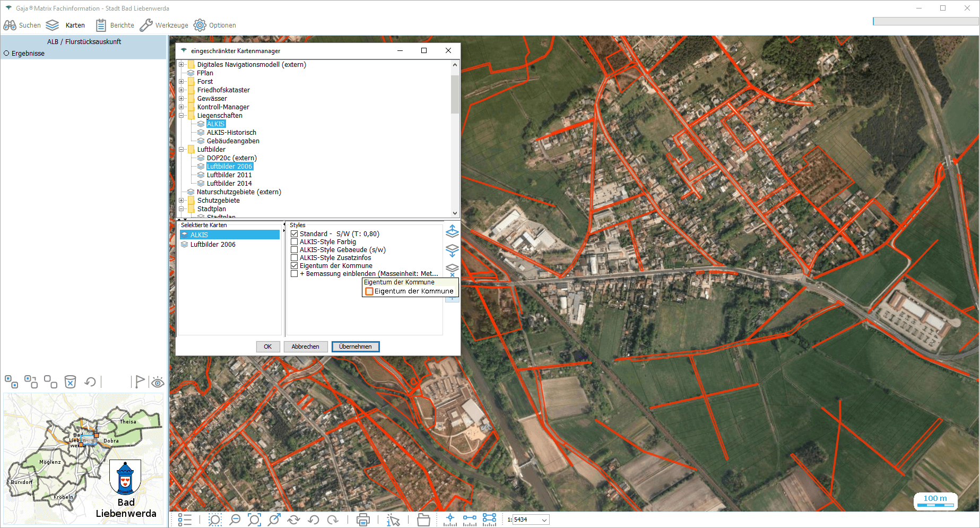Click the zoom out magnifier icon
This screenshot has height=528, width=980.
click(x=235, y=520)
